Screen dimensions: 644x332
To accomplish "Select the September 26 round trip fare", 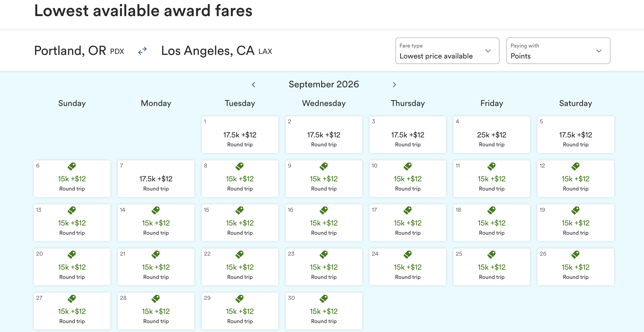I will 575,267.
